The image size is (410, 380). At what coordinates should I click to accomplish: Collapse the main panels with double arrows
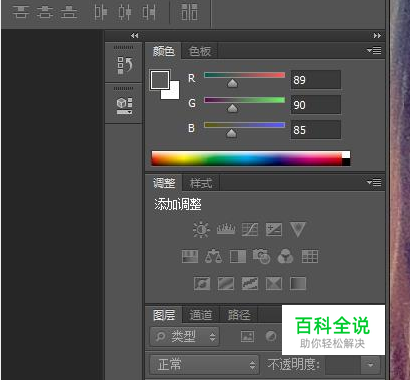(377, 36)
